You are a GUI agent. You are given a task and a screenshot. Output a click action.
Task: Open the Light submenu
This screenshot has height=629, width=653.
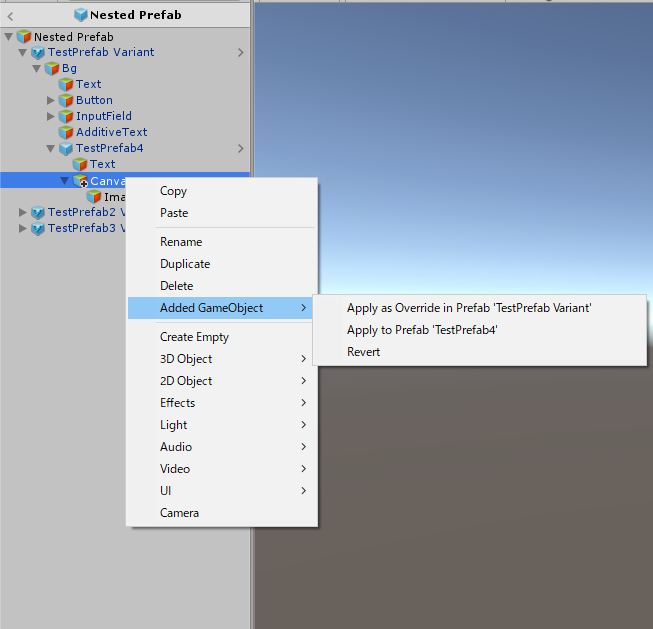(222, 425)
